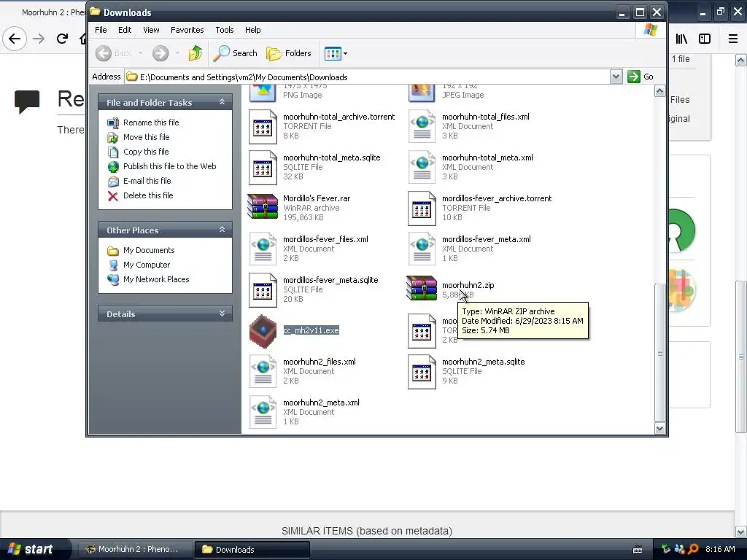Click Move this file

(146, 137)
